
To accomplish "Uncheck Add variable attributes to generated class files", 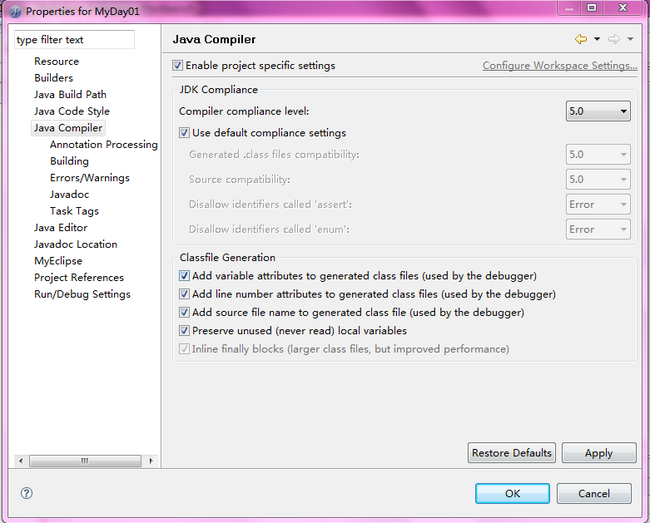I will point(184,276).
